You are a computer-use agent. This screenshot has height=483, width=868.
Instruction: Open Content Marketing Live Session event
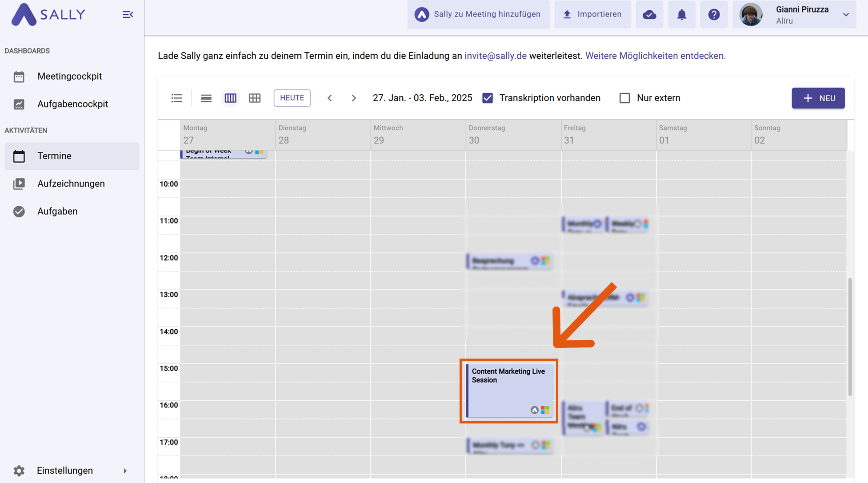pos(509,390)
